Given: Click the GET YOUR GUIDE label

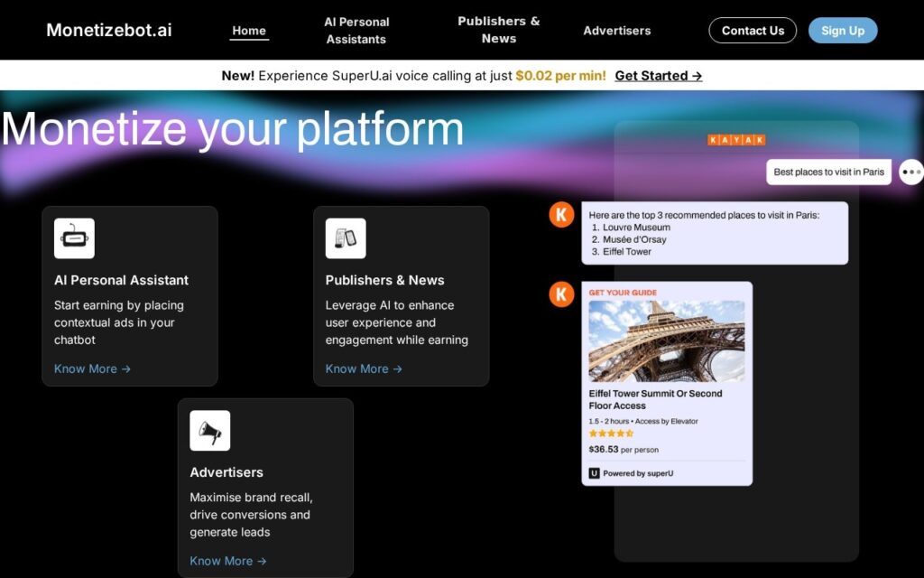Looking at the screenshot, I should 623,293.
